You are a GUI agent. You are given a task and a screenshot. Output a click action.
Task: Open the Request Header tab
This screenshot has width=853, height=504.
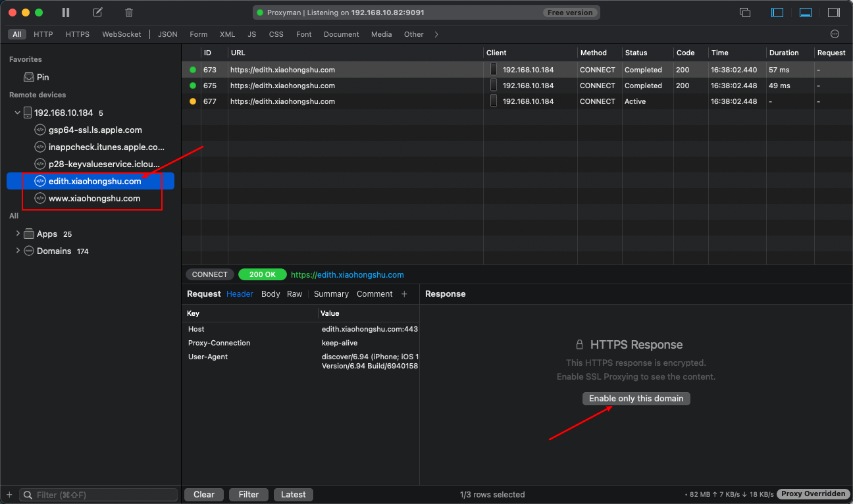(x=240, y=294)
